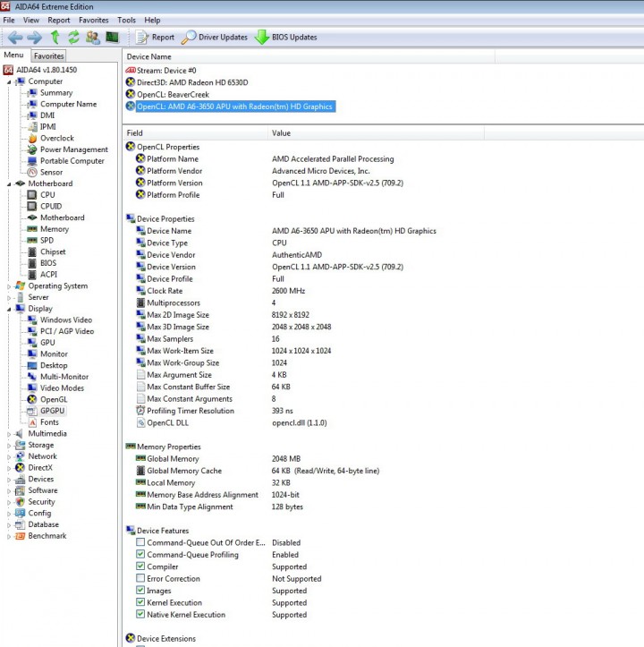This screenshot has height=647, width=644.
Task: Switch to the Menu tab
Action: coord(13,55)
